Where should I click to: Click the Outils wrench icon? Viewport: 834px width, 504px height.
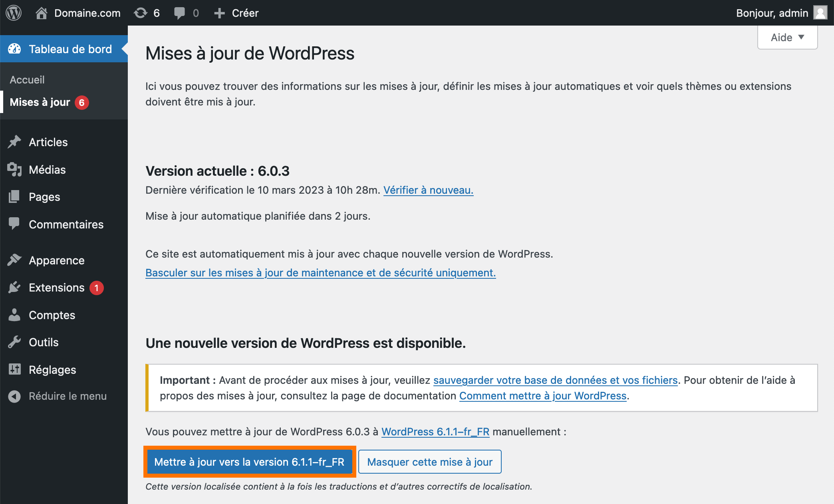[x=15, y=342]
